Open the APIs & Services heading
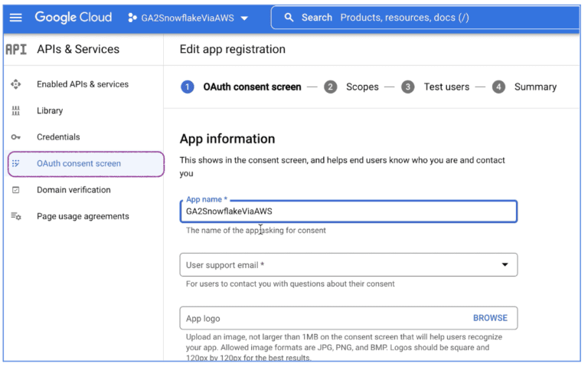Screen dimensions: 588x367 click(x=78, y=49)
